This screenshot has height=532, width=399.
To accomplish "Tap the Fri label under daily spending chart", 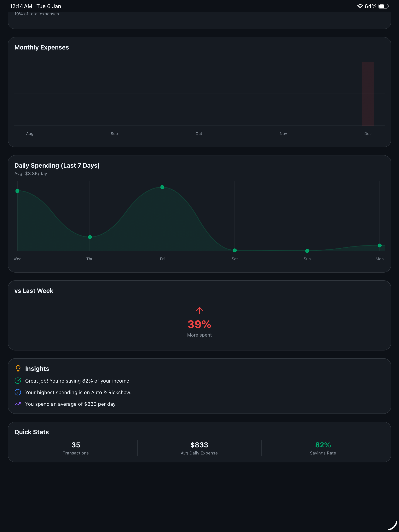I will [x=162, y=259].
